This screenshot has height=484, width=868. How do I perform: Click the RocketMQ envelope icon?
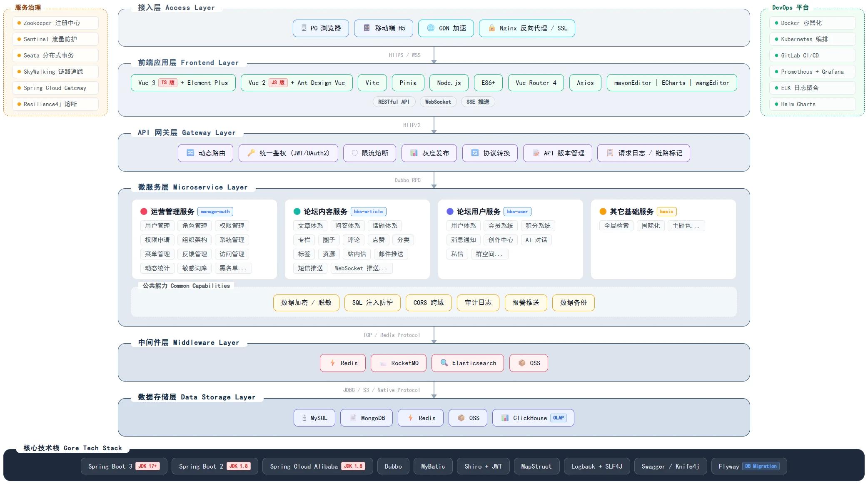[x=383, y=363]
